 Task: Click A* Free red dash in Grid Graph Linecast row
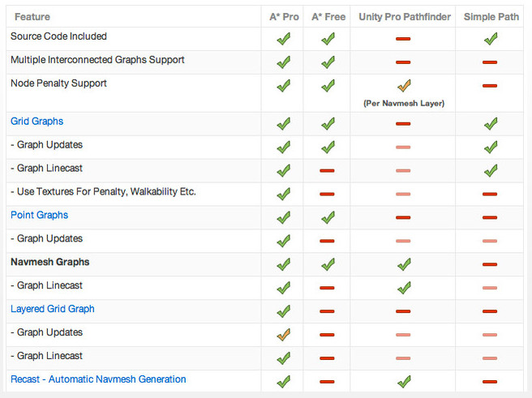(x=327, y=170)
